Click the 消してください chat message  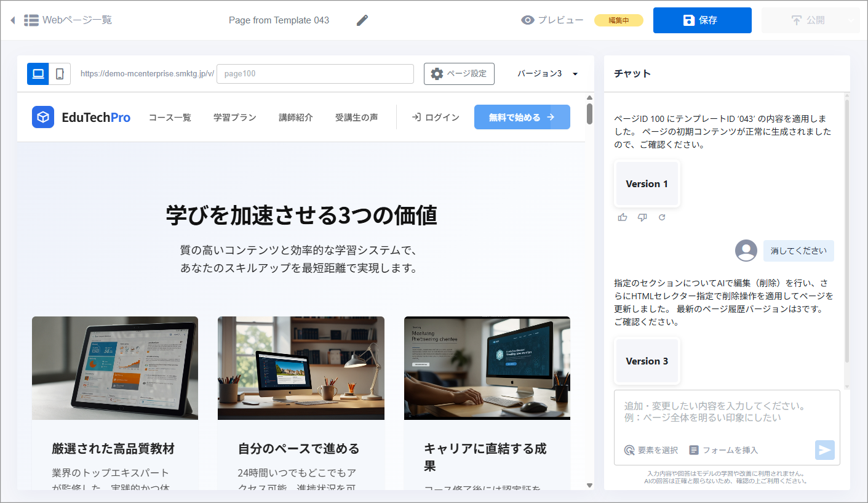click(x=799, y=251)
